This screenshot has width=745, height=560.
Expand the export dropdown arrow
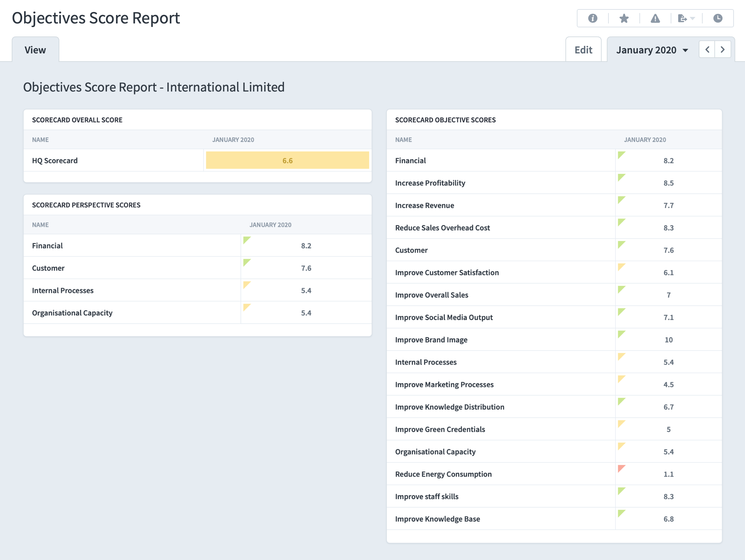pos(693,18)
